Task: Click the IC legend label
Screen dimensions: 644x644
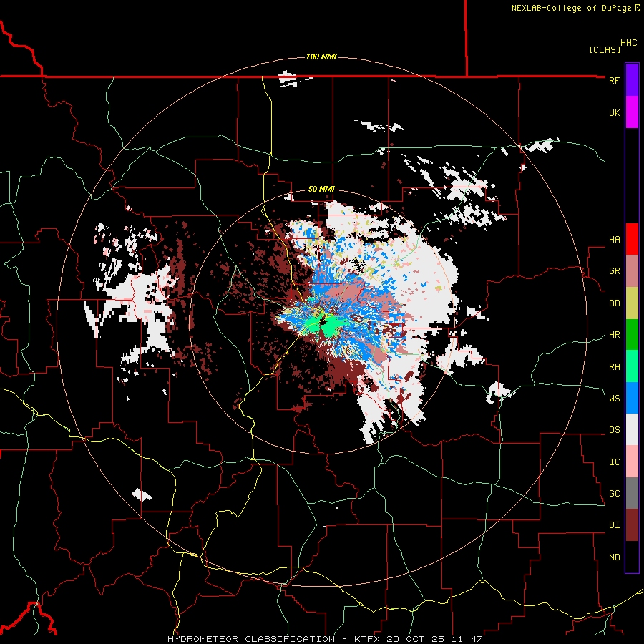Action: pos(614,462)
